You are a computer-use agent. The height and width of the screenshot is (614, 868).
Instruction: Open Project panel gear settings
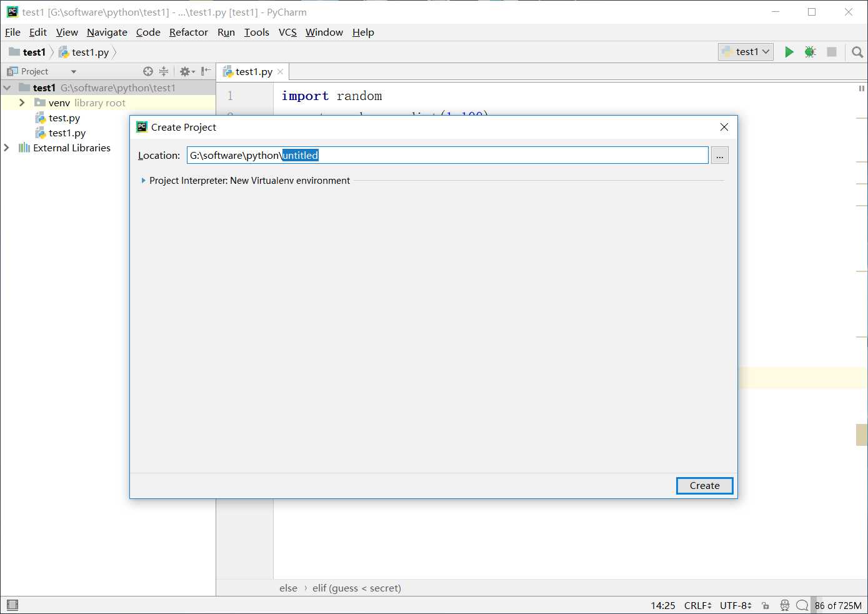tap(187, 71)
